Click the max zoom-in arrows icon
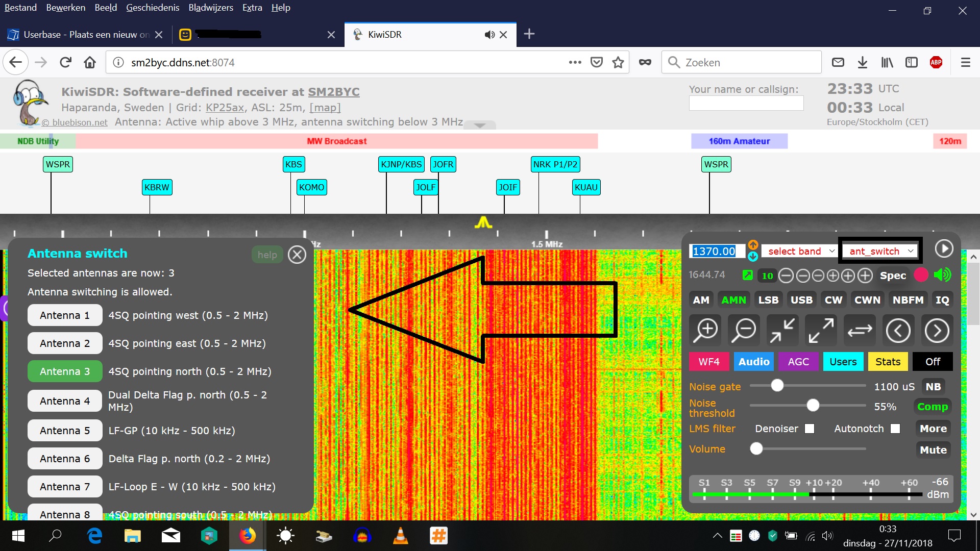The image size is (980, 551). pyautogui.click(x=782, y=331)
